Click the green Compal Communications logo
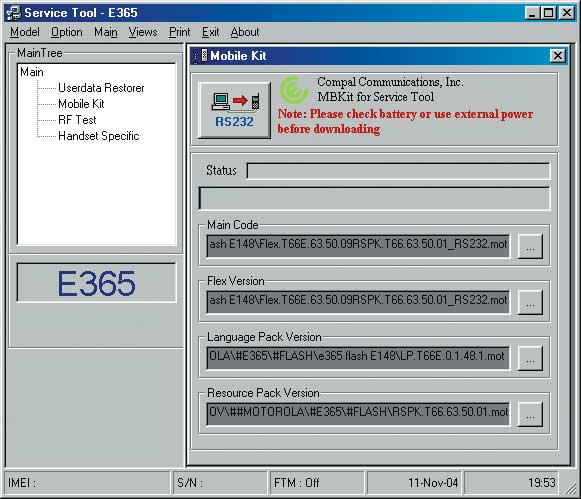Viewport: 581px width, 499px height. 293,90
